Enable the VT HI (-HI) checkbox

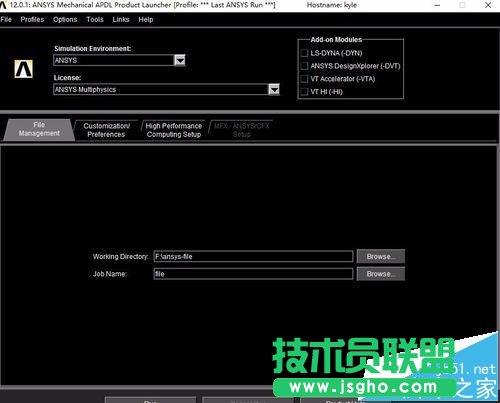(x=304, y=91)
